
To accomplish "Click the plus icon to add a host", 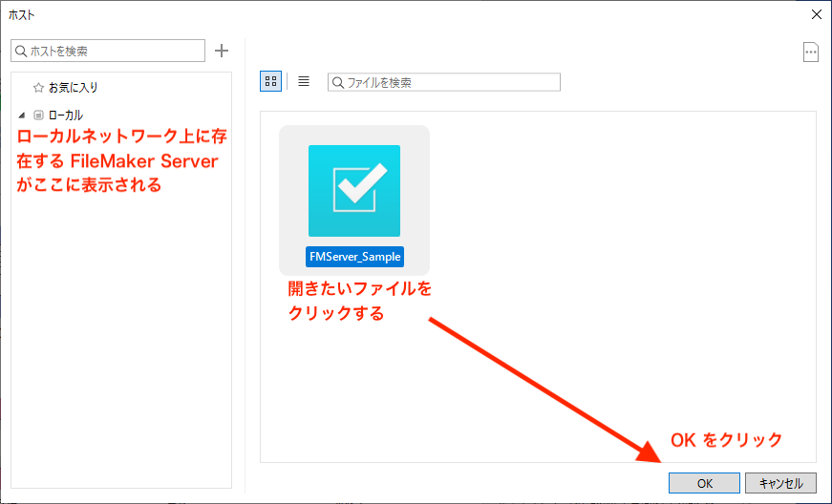I will coord(222,51).
